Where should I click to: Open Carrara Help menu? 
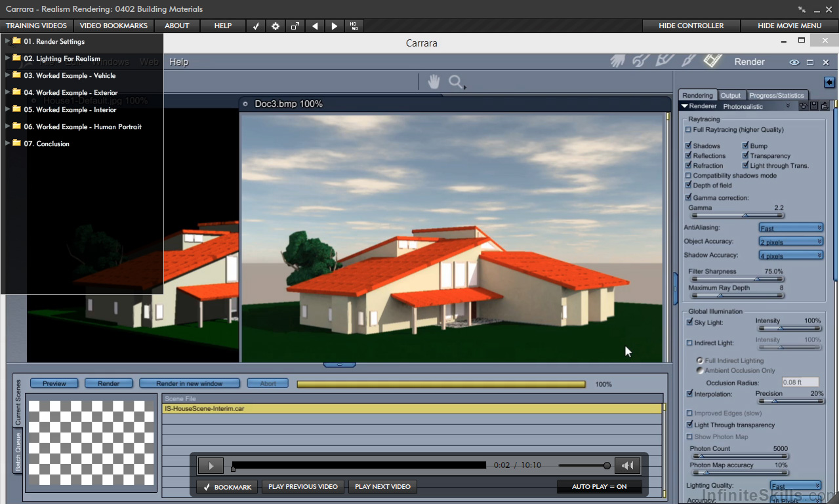click(x=178, y=62)
